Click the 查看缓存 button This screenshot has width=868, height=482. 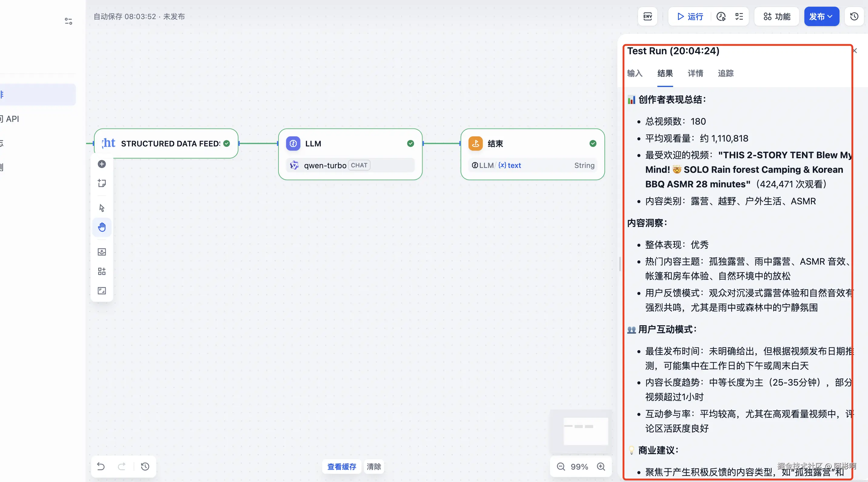[341, 467]
